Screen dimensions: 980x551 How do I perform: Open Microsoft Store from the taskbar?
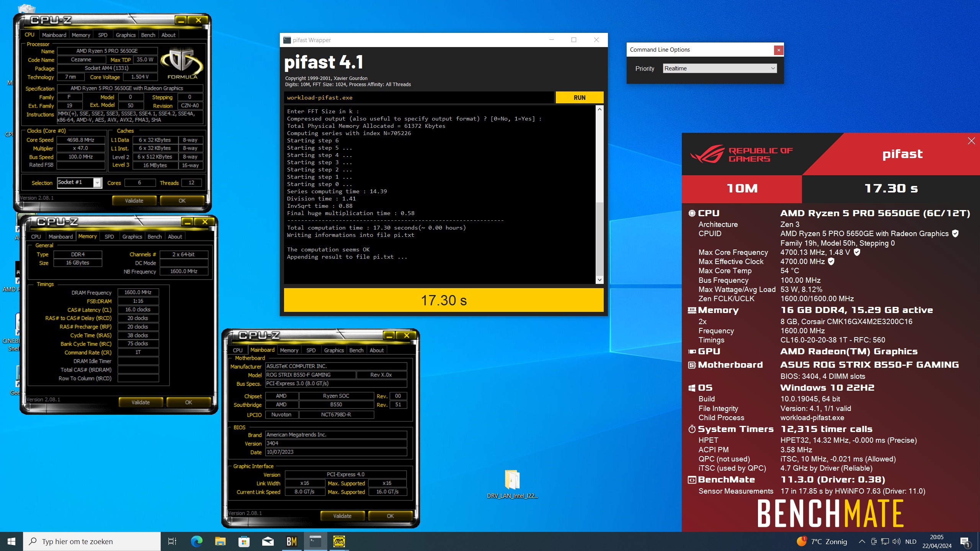244,541
